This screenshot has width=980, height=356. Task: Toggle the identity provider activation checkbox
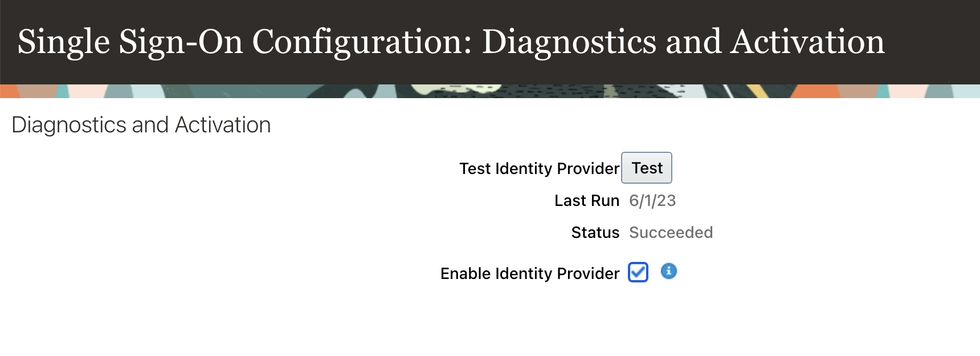(638, 272)
